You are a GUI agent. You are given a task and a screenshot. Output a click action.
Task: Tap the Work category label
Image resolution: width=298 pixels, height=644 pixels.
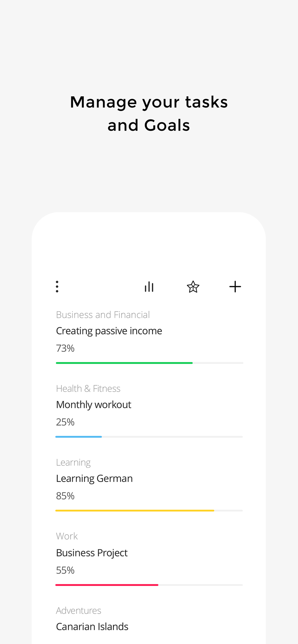tap(67, 536)
